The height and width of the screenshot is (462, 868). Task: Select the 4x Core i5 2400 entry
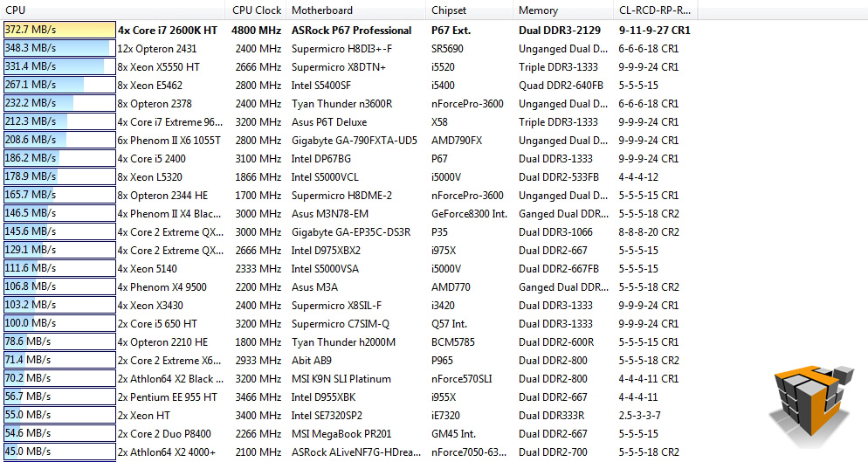point(152,158)
